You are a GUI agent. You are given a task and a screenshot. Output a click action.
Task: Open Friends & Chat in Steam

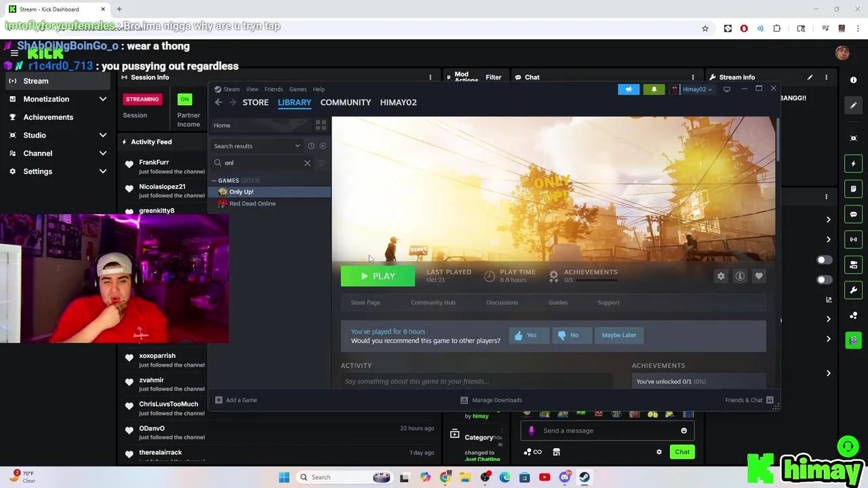(x=749, y=400)
